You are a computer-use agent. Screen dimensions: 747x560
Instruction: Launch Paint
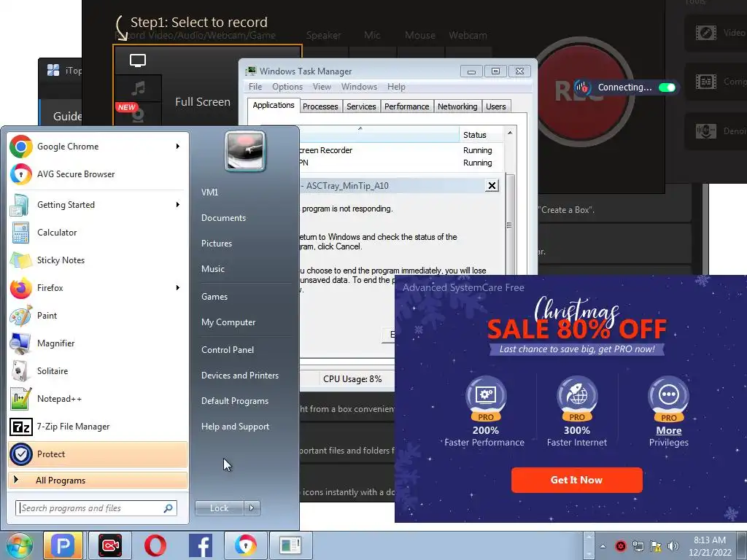pos(98,315)
